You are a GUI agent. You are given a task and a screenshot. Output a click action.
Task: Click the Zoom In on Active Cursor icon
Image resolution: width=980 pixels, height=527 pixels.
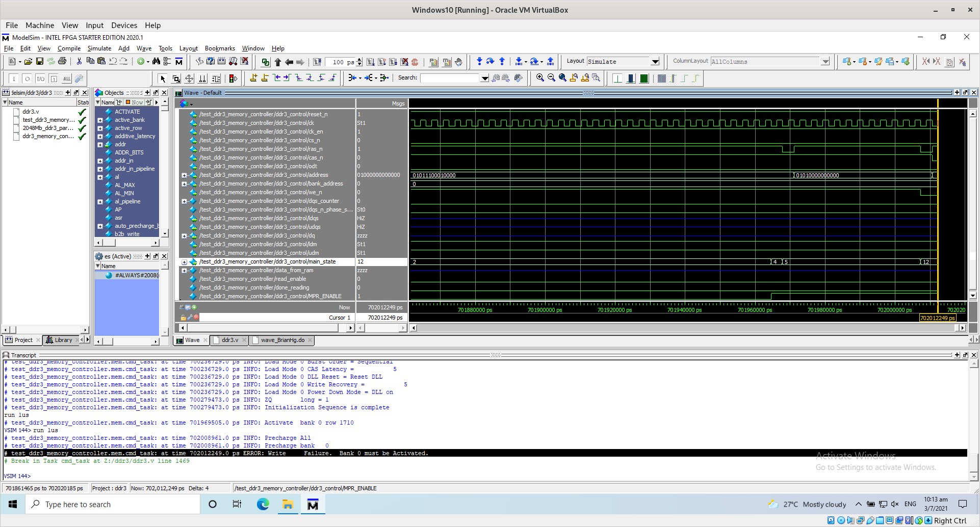click(x=574, y=78)
